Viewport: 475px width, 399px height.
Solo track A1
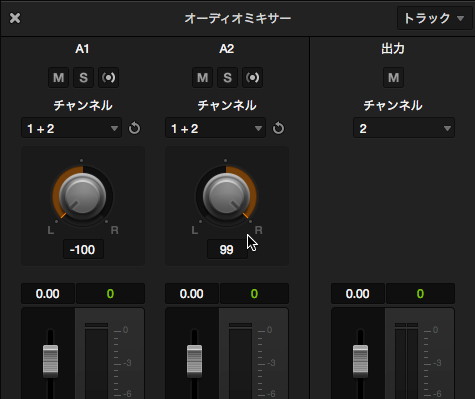[83, 78]
